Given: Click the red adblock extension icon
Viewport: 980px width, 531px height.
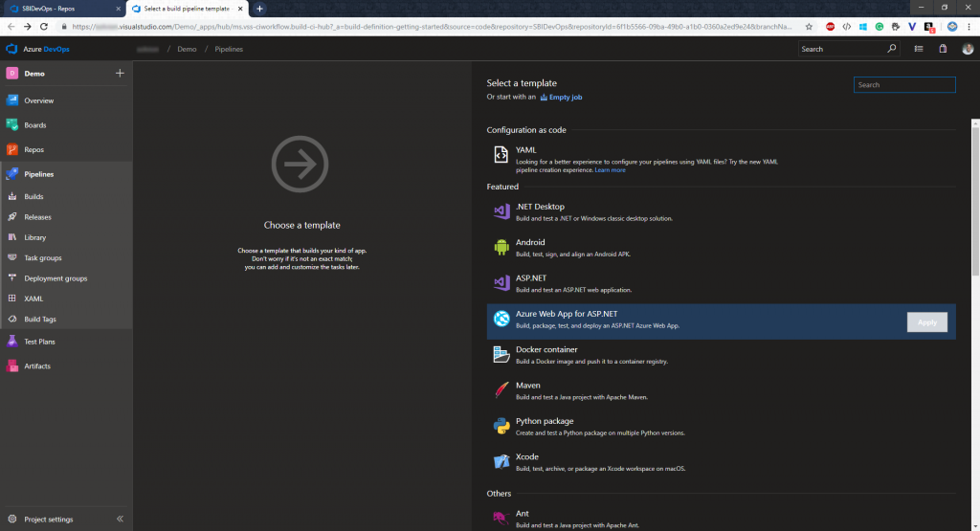Looking at the screenshot, I should click(830, 26).
